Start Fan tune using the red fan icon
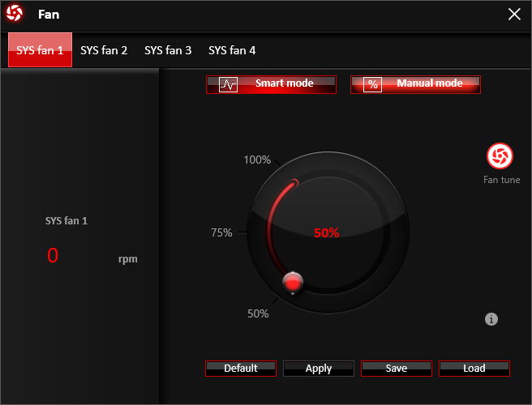 click(x=499, y=156)
